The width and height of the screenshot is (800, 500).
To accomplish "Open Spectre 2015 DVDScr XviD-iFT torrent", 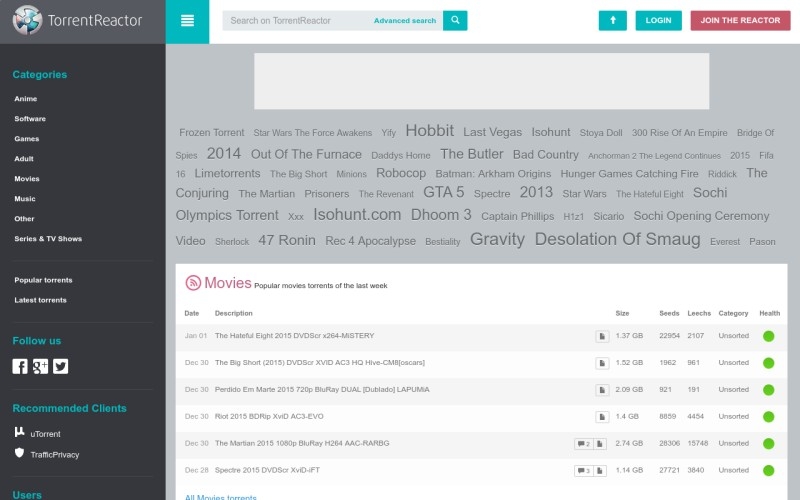I will (x=267, y=470).
